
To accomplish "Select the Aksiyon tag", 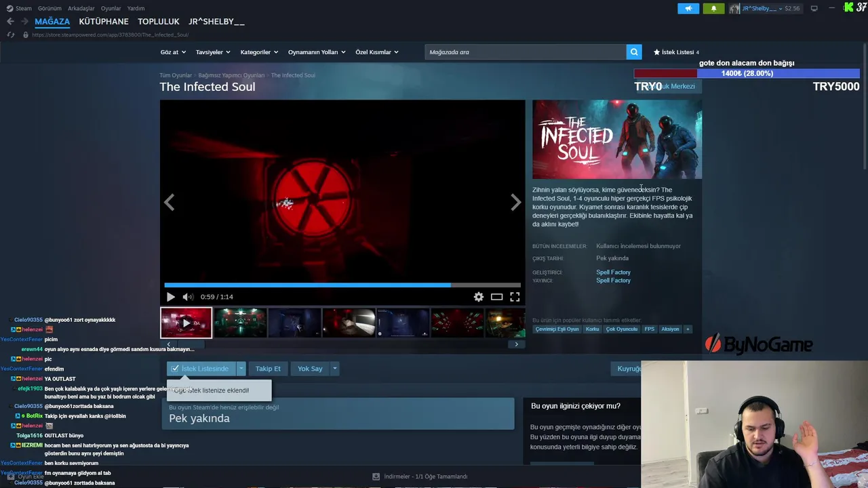I will coord(670,329).
